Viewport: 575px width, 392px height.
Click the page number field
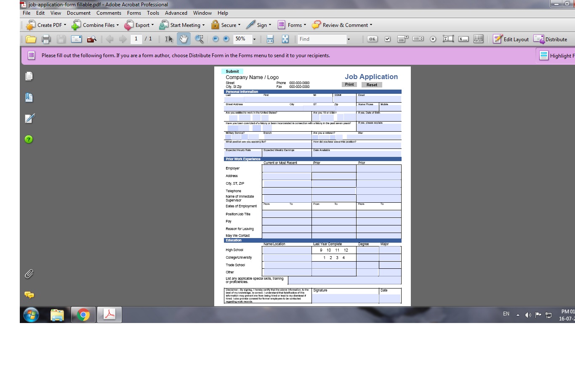coord(136,39)
